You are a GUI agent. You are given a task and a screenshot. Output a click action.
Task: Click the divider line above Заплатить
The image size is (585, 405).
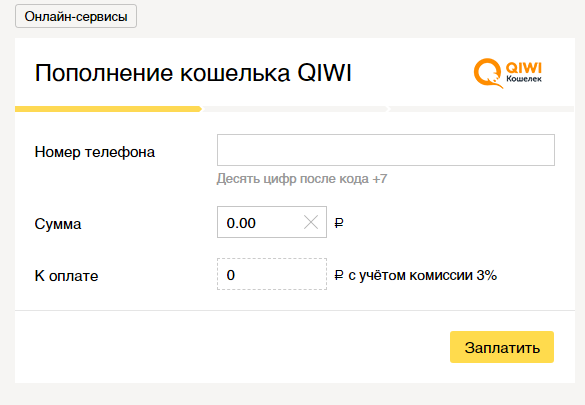pos(295,310)
